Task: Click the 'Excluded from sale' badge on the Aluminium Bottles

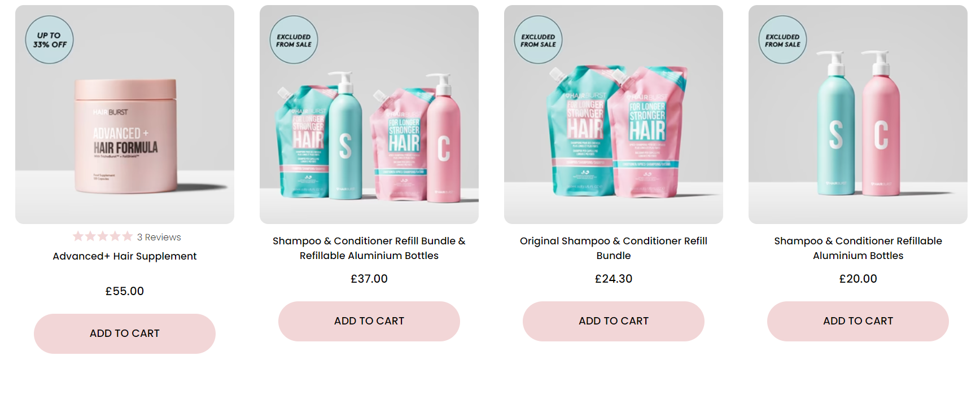Action: coord(783,39)
